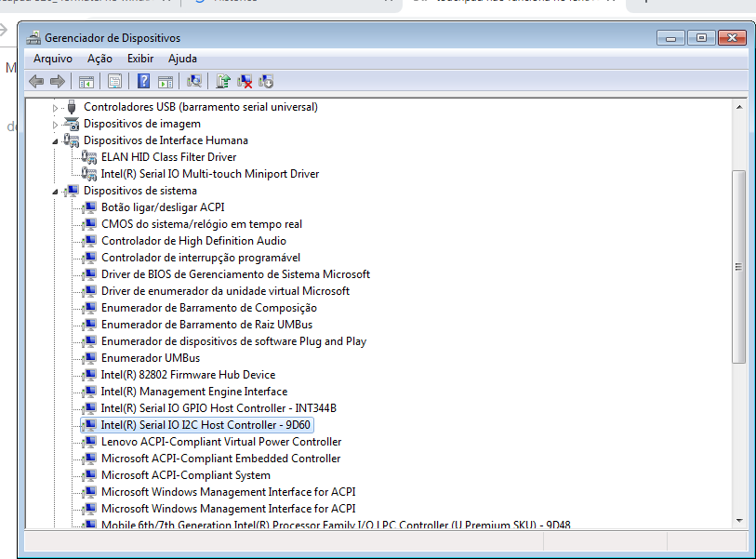Image resolution: width=756 pixels, height=559 pixels.
Task: Collapse Dispositivos de Interface Humana category
Action: [x=55, y=141]
